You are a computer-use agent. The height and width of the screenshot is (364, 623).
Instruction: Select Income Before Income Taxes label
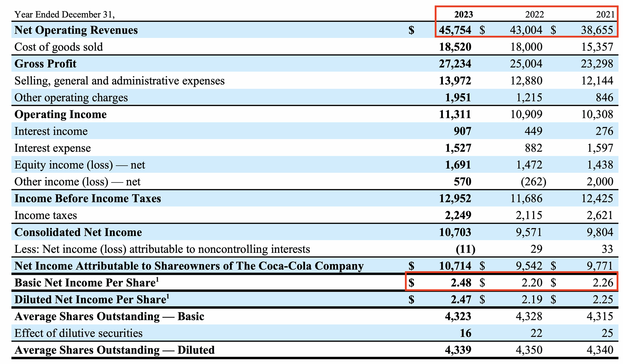88,199
